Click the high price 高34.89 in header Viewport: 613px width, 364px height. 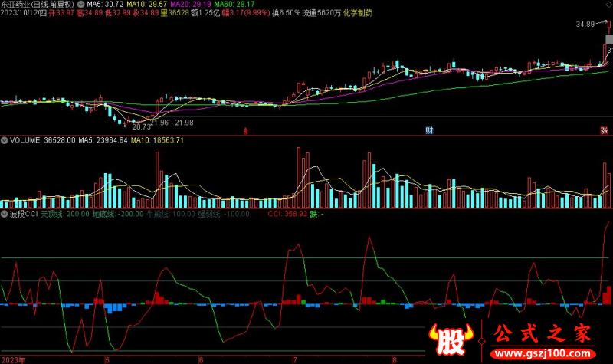pyautogui.click(x=90, y=13)
